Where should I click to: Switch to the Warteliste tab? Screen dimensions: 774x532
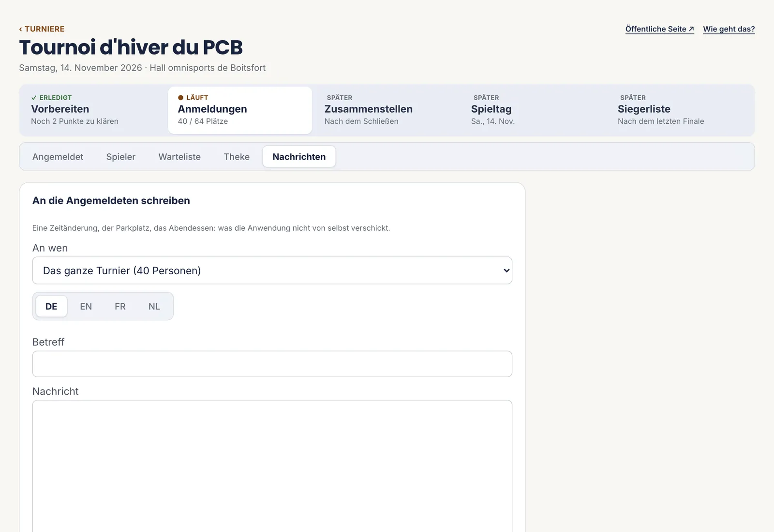[x=179, y=157]
